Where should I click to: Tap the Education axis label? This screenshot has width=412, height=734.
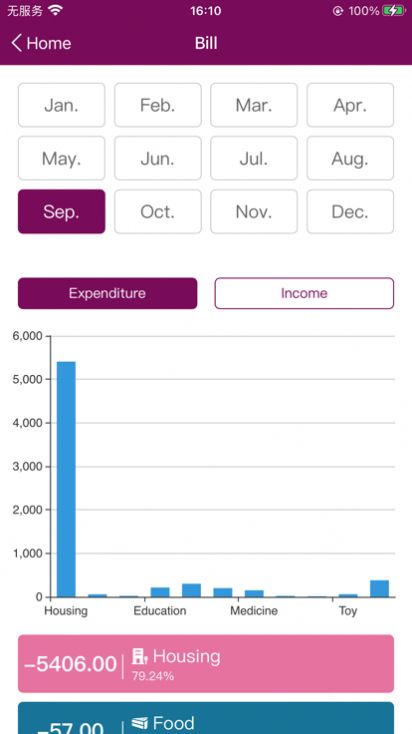tap(160, 611)
